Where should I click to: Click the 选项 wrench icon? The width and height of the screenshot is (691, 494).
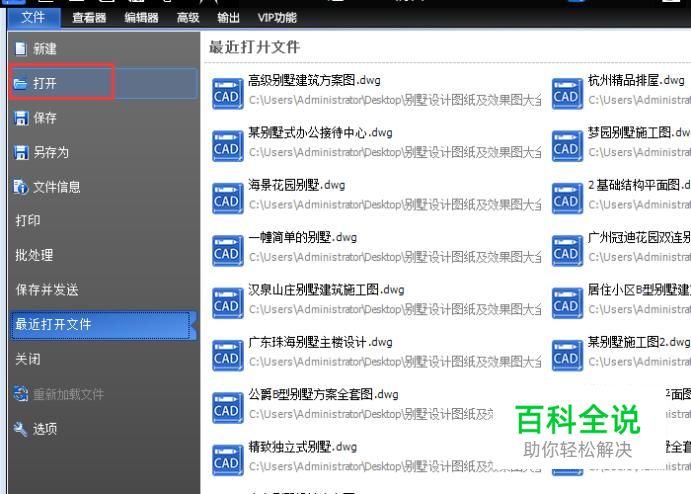20,428
